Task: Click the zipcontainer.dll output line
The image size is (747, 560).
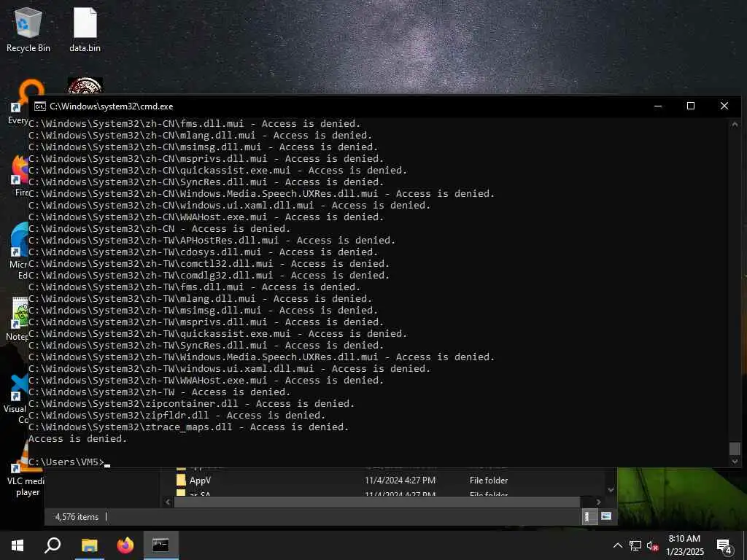Action: tap(192, 404)
